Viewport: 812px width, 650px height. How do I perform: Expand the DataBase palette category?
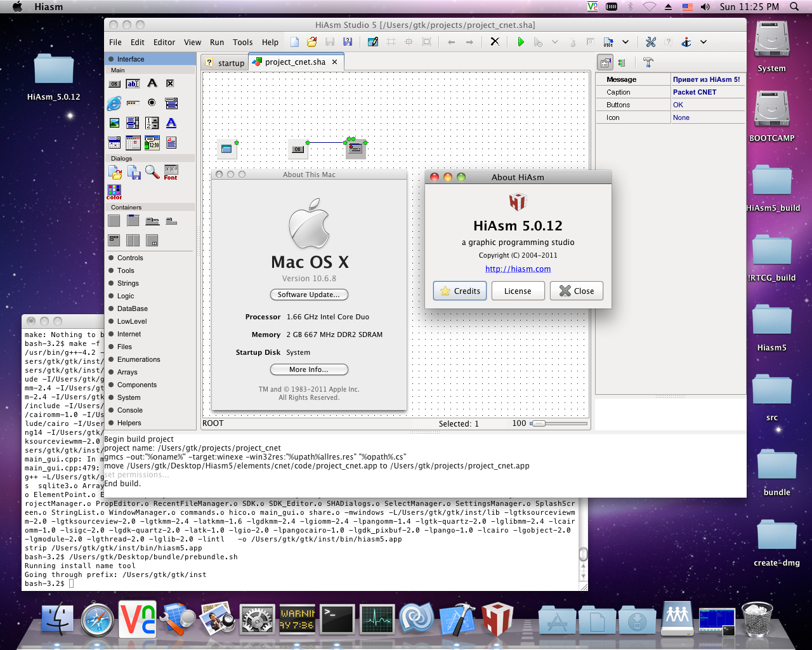pyautogui.click(x=132, y=308)
